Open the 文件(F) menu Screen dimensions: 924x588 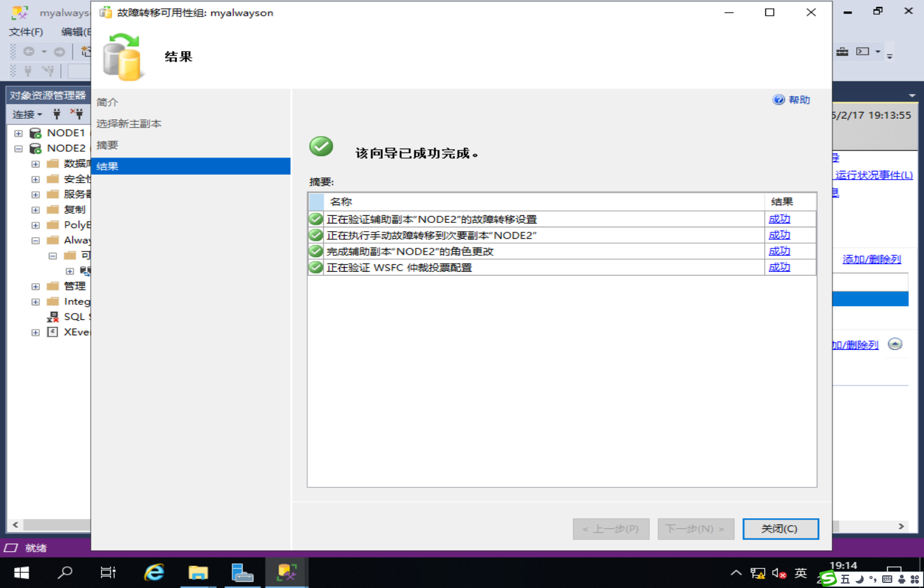(x=26, y=32)
